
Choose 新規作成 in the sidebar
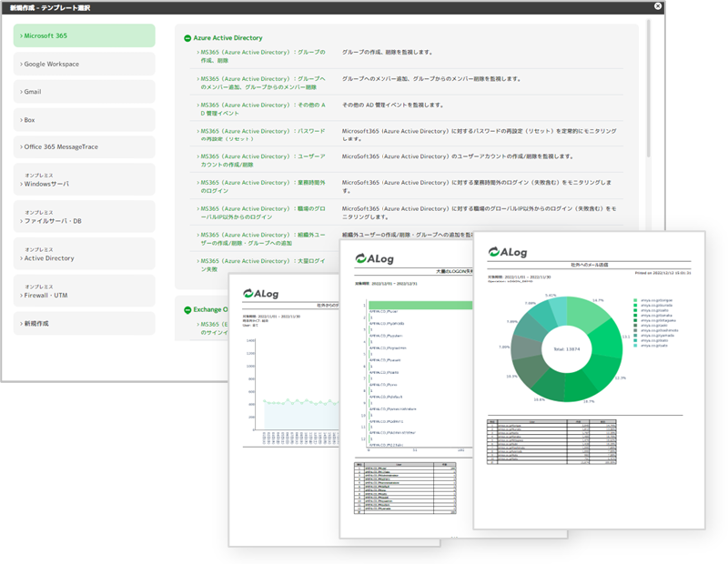(x=84, y=324)
